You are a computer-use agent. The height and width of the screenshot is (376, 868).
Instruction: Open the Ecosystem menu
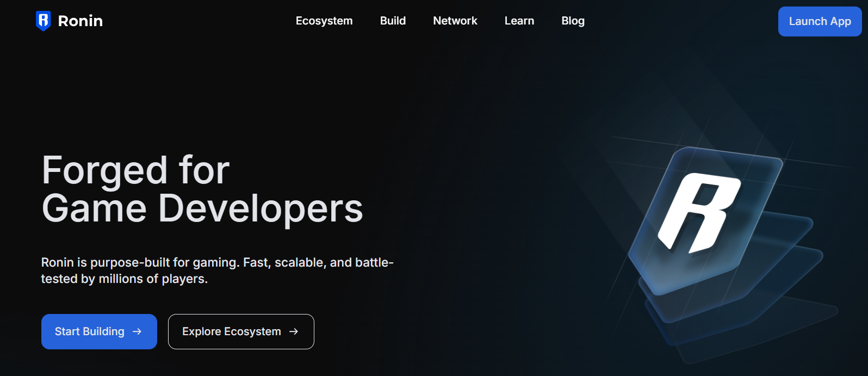click(324, 21)
